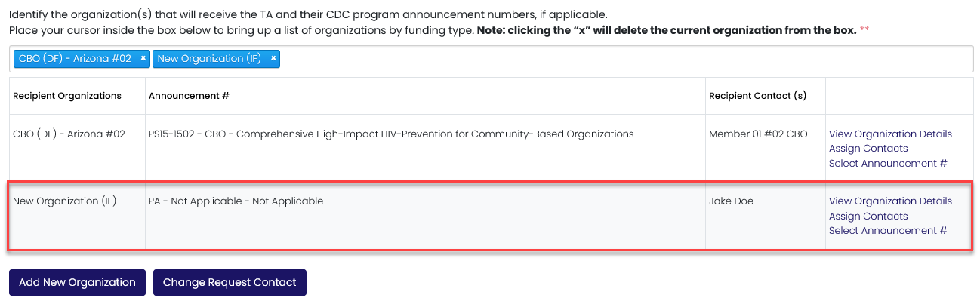The height and width of the screenshot is (301, 980).
Task: Click the Add New Organization button
Action: (77, 282)
